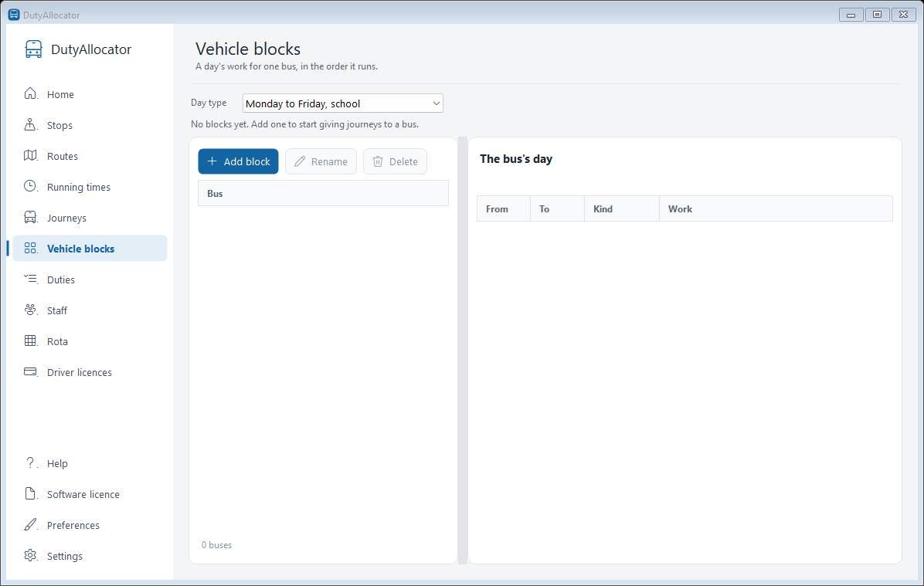Screen dimensions: 924x586
Task: Minimize the DutyAllocator window
Action: (x=851, y=15)
